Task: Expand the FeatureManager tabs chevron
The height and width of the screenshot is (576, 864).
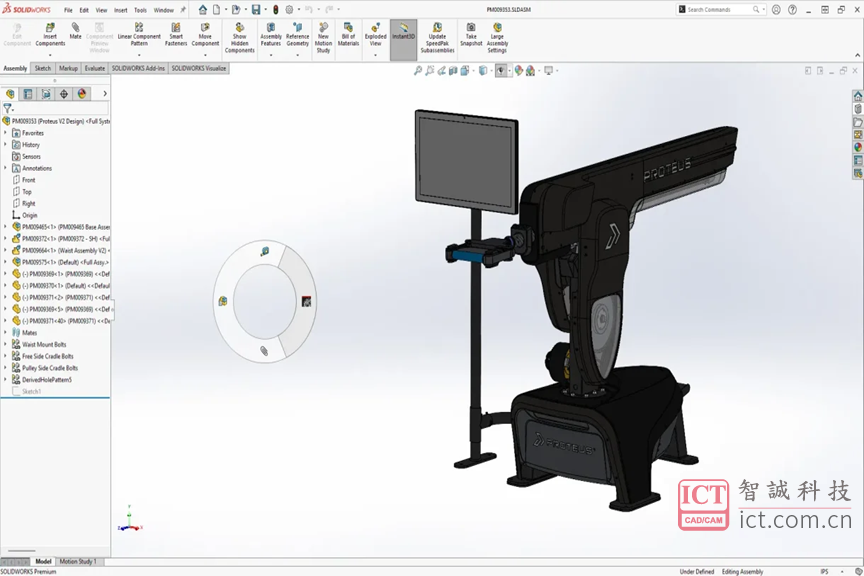Action: [x=105, y=94]
